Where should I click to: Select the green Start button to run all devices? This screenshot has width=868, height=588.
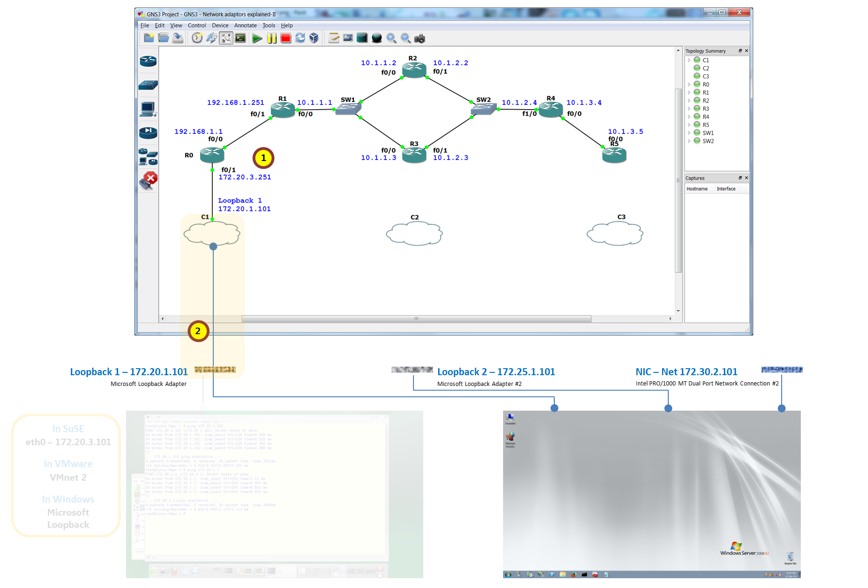[257, 38]
